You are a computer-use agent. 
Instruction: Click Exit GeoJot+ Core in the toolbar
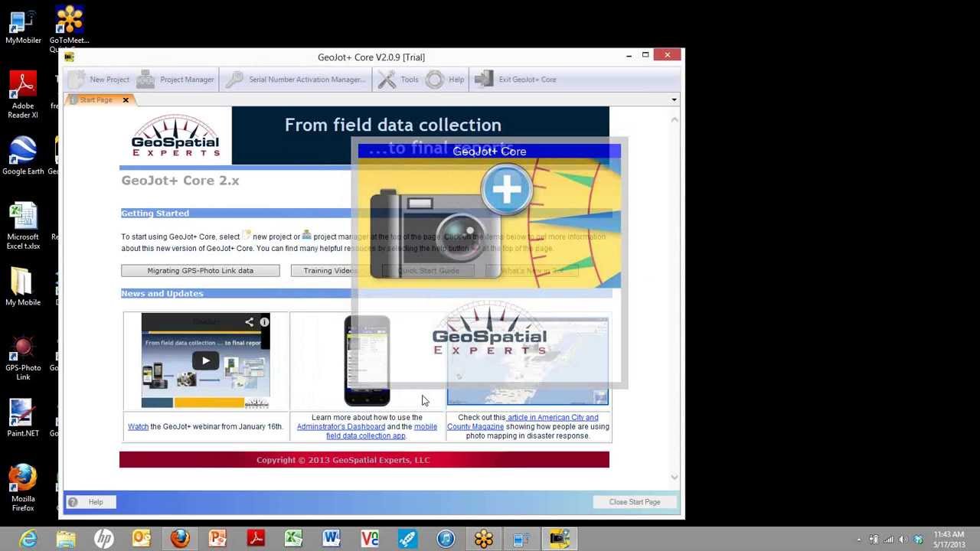tap(515, 80)
